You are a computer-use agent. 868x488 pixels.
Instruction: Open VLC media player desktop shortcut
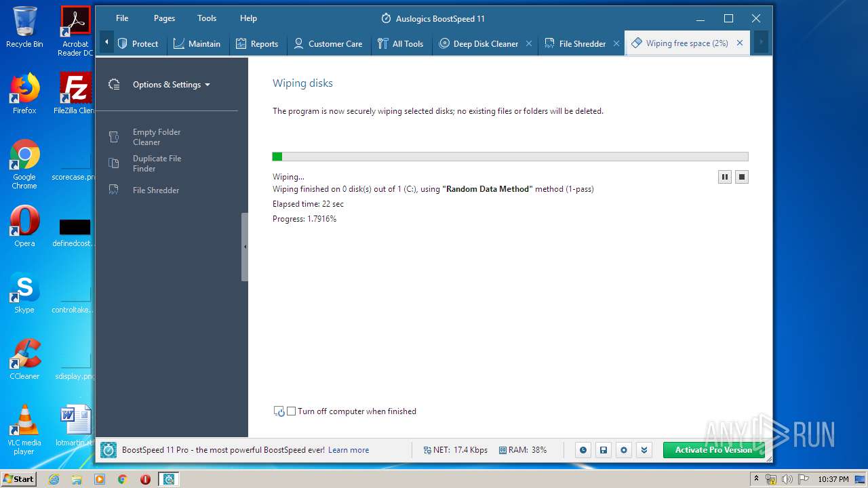pos(24,430)
